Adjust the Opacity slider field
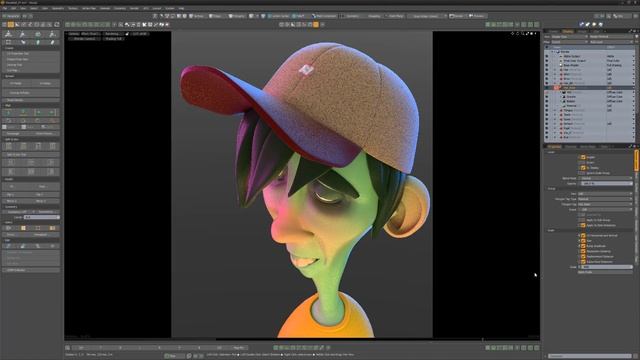Image resolution: width=640 pixels, height=360 pixels. 606,184
